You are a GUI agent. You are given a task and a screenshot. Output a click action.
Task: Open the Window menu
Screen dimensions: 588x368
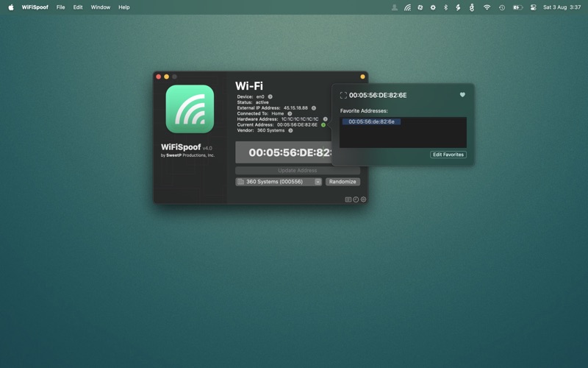point(101,7)
